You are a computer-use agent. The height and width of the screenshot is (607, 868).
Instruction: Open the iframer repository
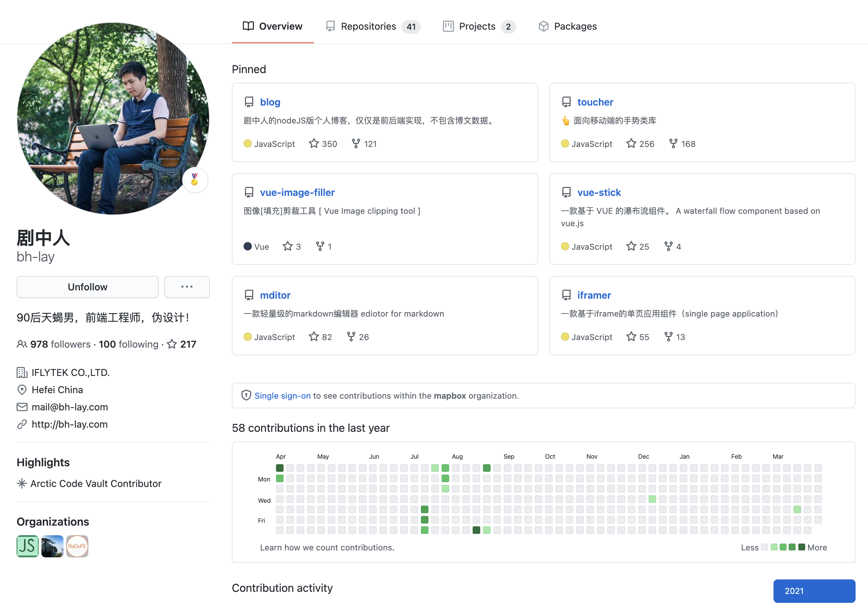594,295
